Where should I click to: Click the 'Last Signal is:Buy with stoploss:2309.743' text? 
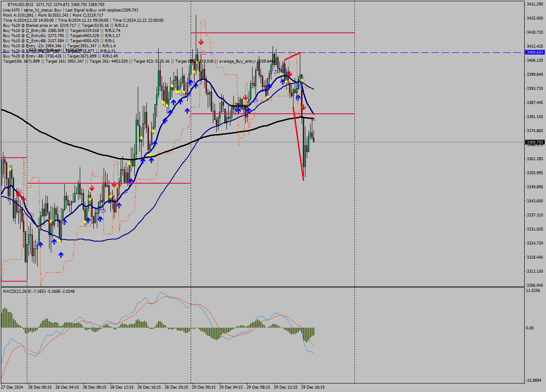coord(101,10)
